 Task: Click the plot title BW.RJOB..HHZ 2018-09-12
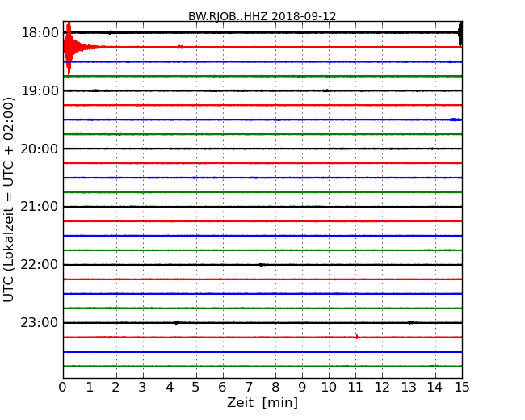coord(262,16)
